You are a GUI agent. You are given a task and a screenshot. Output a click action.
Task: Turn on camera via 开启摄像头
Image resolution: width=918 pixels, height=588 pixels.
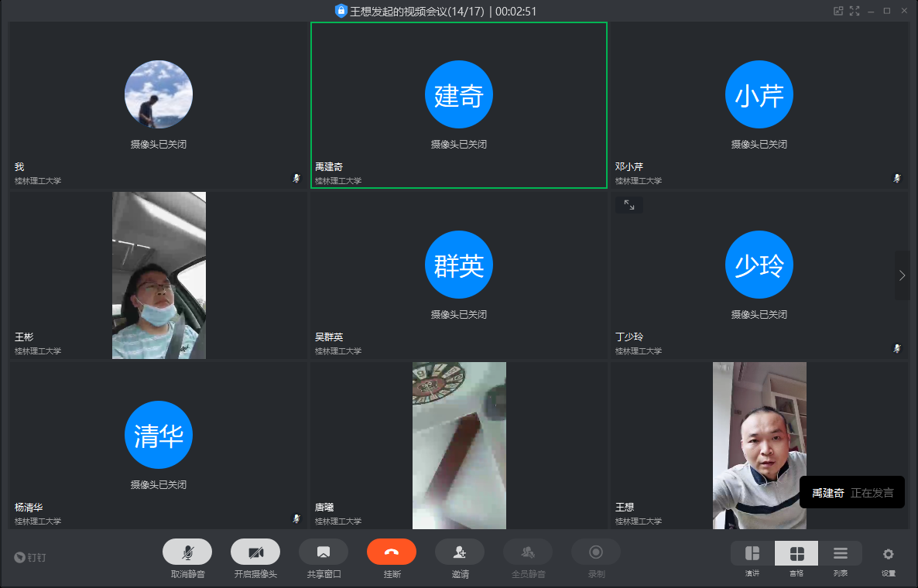255,552
